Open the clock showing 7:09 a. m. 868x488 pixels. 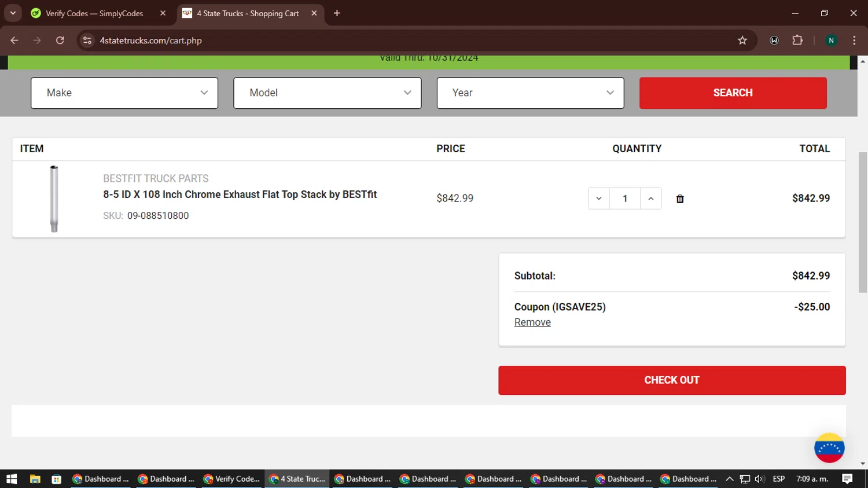pos(812,479)
